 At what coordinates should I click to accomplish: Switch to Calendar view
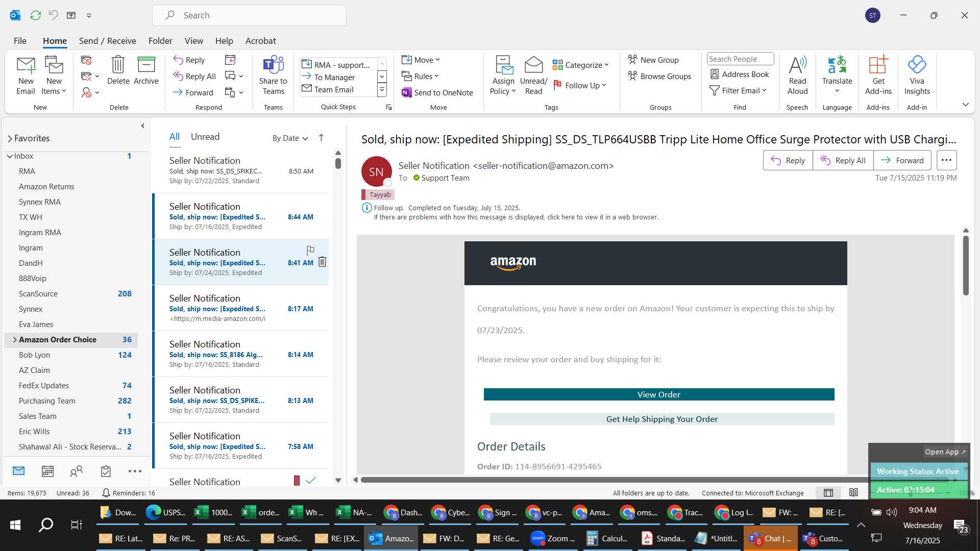(x=47, y=471)
